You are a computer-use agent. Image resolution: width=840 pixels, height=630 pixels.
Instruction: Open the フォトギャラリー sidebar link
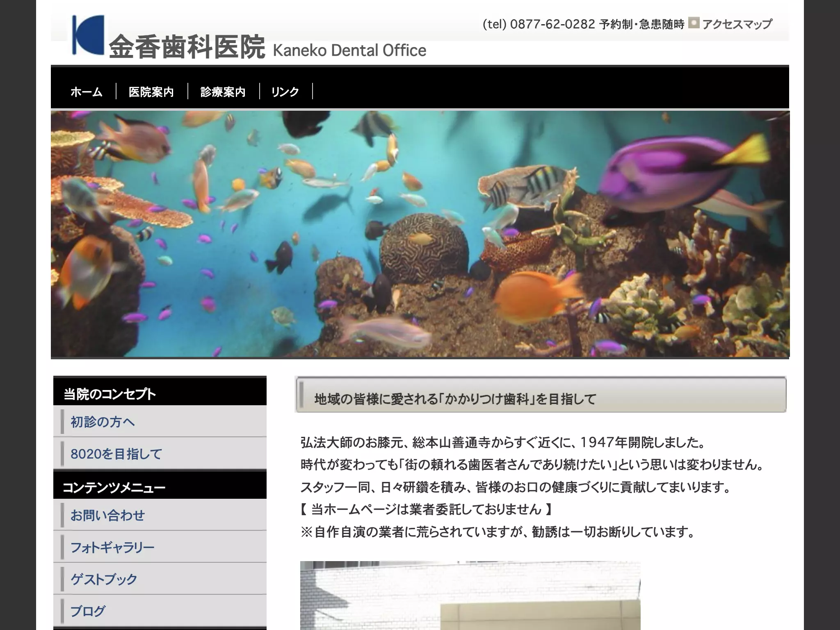pyautogui.click(x=160, y=547)
